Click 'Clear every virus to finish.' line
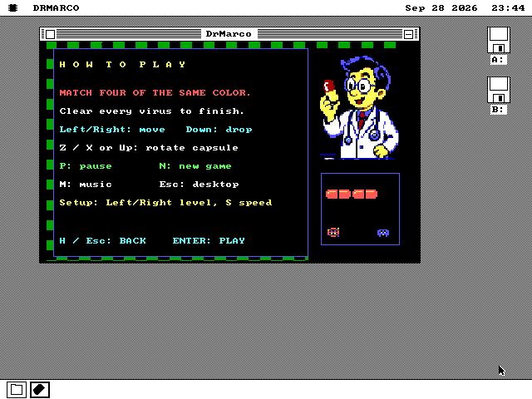The width and height of the screenshot is (532, 399). tap(151, 111)
